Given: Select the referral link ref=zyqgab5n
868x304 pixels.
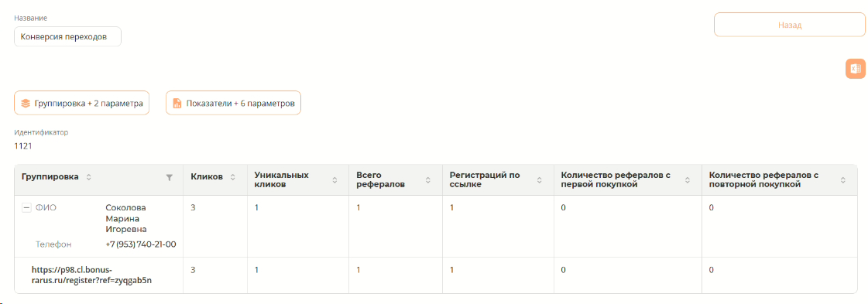Looking at the screenshot, I should pyautogui.click(x=92, y=275).
